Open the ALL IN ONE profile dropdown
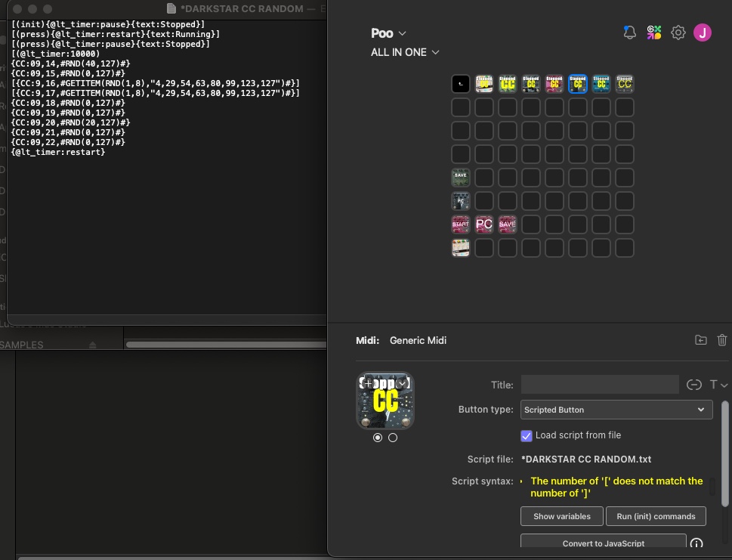This screenshot has height=560, width=732. [x=405, y=52]
